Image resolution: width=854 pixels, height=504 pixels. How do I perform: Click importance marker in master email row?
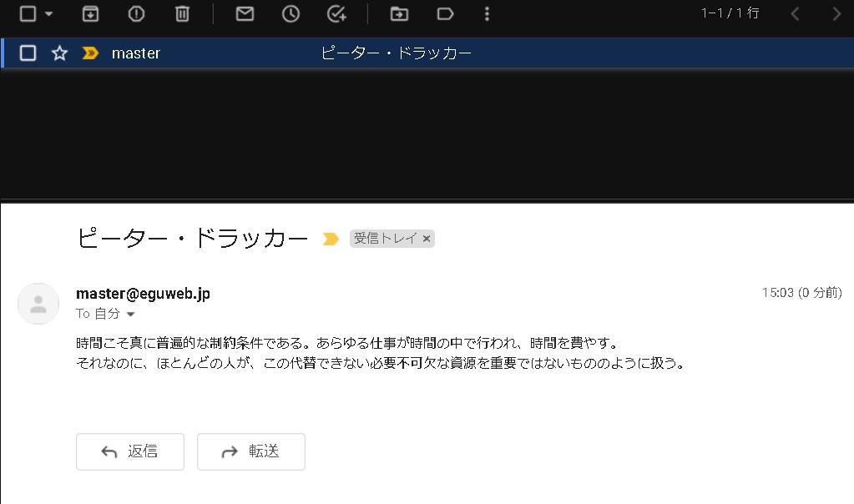[90, 53]
